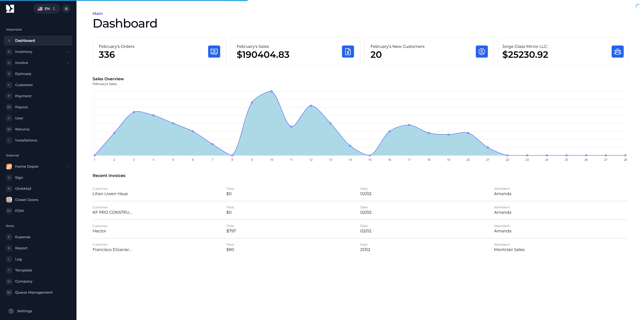Open the EN language selector
The width and height of the screenshot is (644, 320).
(x=46, y=9)
